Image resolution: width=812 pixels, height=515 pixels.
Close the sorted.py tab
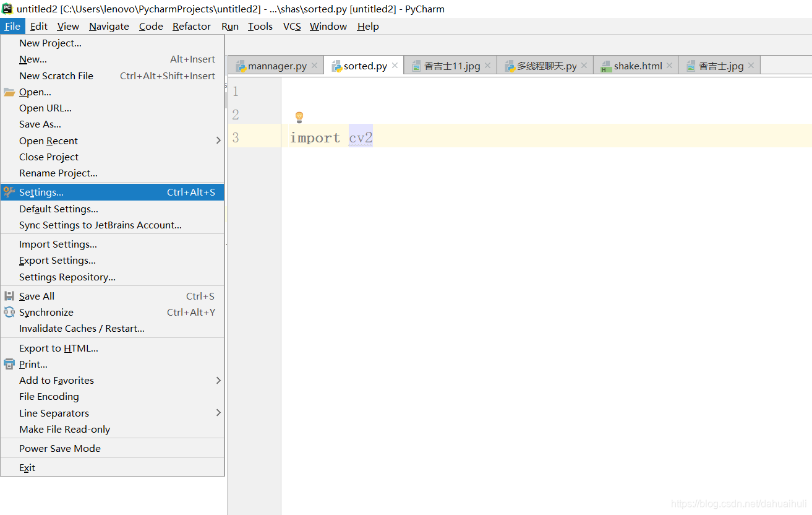click(x=395, y=66)
